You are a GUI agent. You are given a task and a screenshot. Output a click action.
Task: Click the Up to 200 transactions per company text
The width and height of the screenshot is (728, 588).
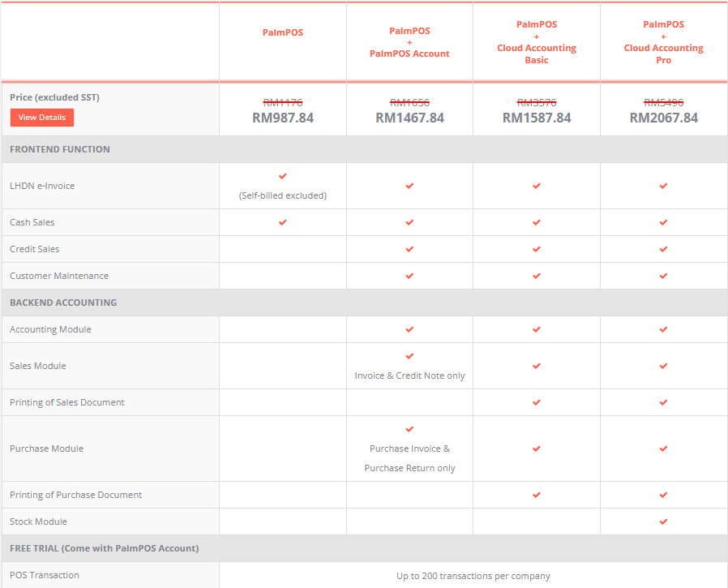tap(473, 576)
